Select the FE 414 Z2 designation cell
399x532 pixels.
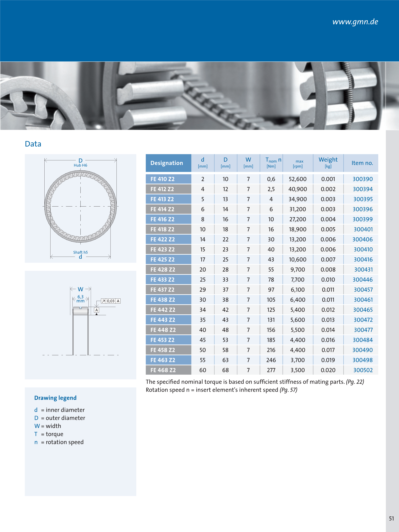pyautogui.click(x=168, y=209)
